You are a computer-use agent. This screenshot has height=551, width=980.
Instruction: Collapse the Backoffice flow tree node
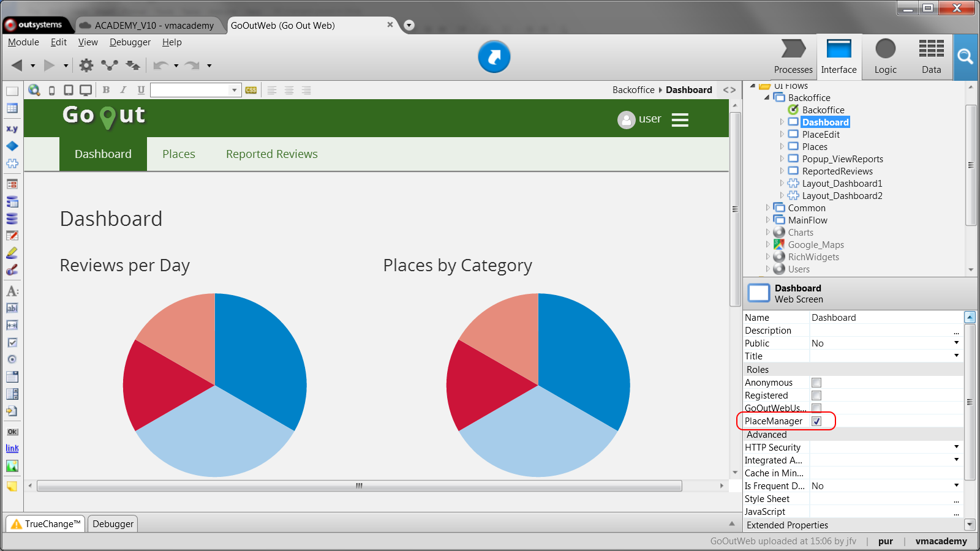(767, 97)
